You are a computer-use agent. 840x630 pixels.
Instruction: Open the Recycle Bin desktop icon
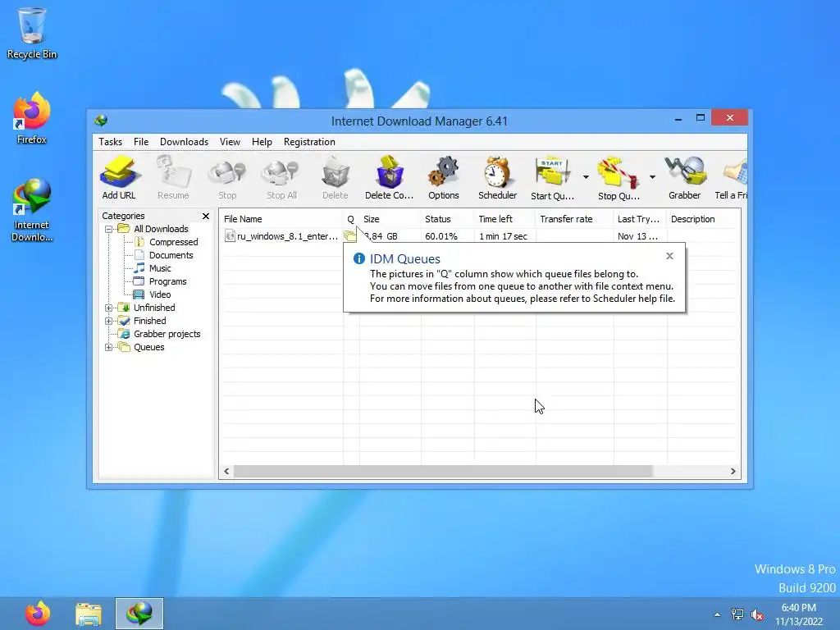pyautogui.click(x=32, y=33)
